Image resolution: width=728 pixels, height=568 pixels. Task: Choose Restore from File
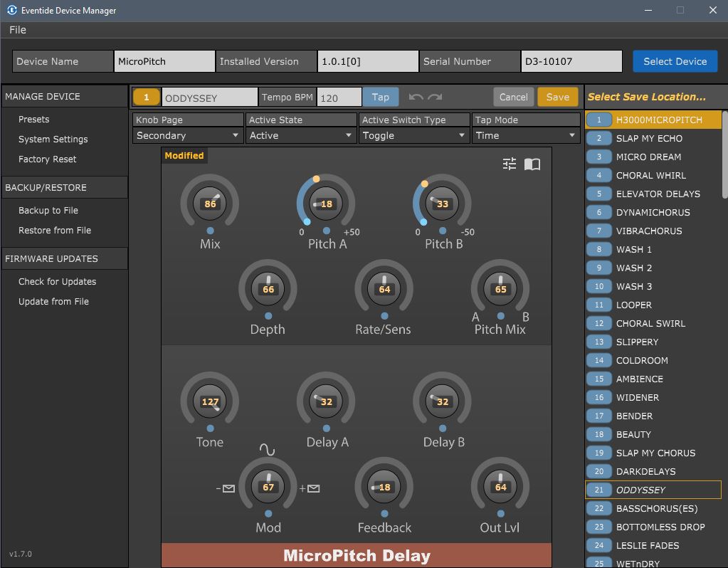(55, 231)
